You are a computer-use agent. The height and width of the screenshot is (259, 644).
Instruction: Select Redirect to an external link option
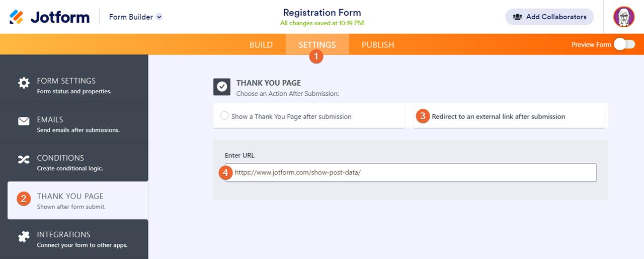(x=498, y=116)
